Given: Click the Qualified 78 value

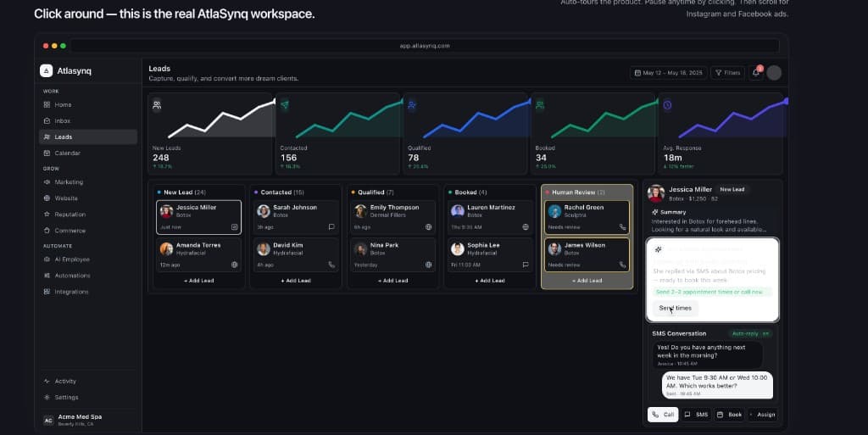Looking at the screenshot, I should [414, 158].
